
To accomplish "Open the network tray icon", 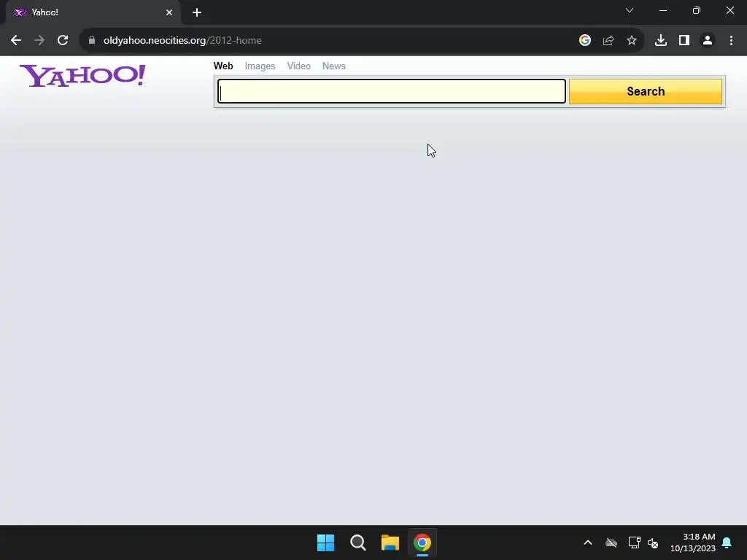I will [634, 542].
